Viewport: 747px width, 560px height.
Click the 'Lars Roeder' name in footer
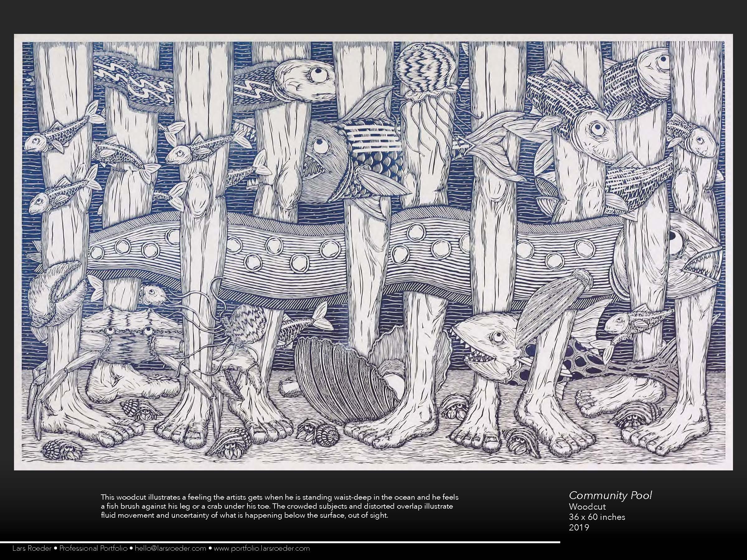(32, 548)
